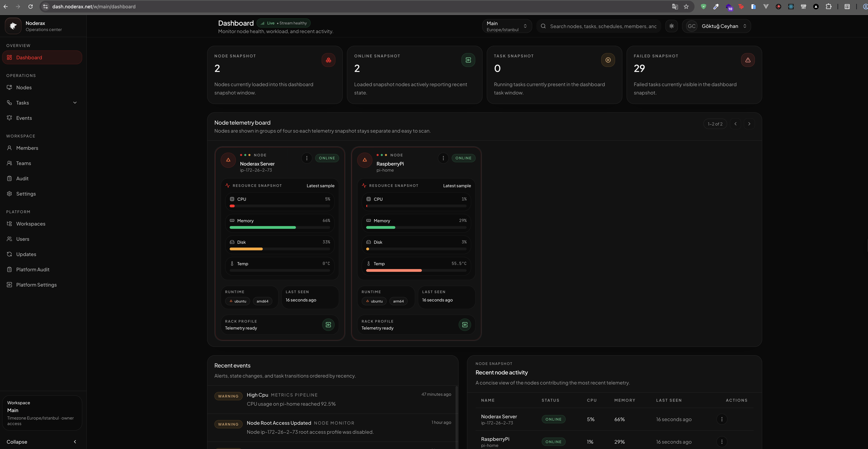Open actions menu for Noderax Server row
Viewport: 868px width, 449px height.
pyautogui.click(x=722, y=419)
